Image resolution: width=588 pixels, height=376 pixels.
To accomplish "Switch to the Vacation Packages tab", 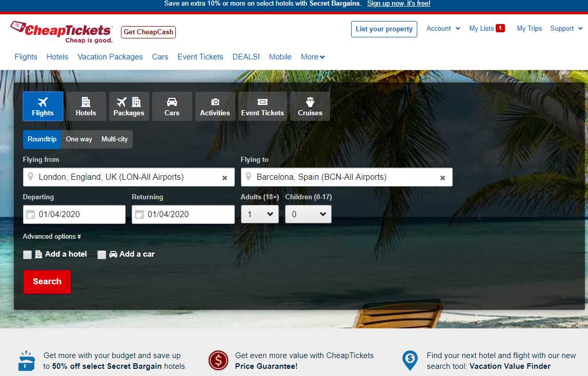I will click(x=110, y=57).
